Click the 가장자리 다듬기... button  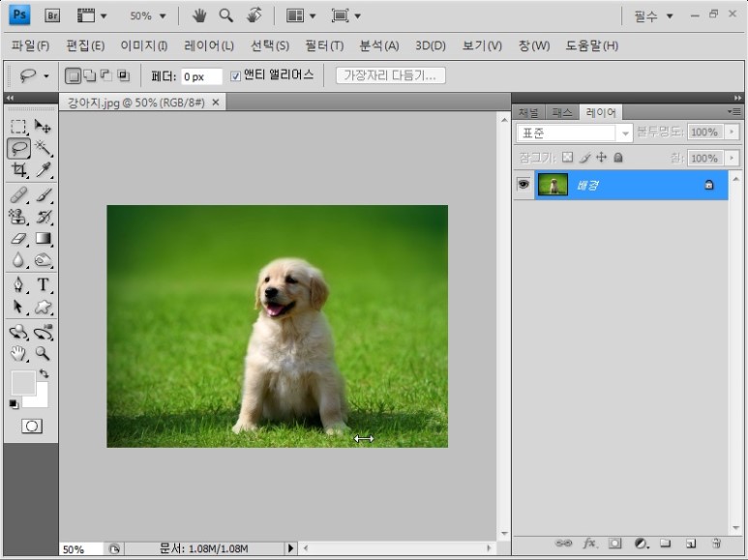pyautogui.click(x=390, y=75)
